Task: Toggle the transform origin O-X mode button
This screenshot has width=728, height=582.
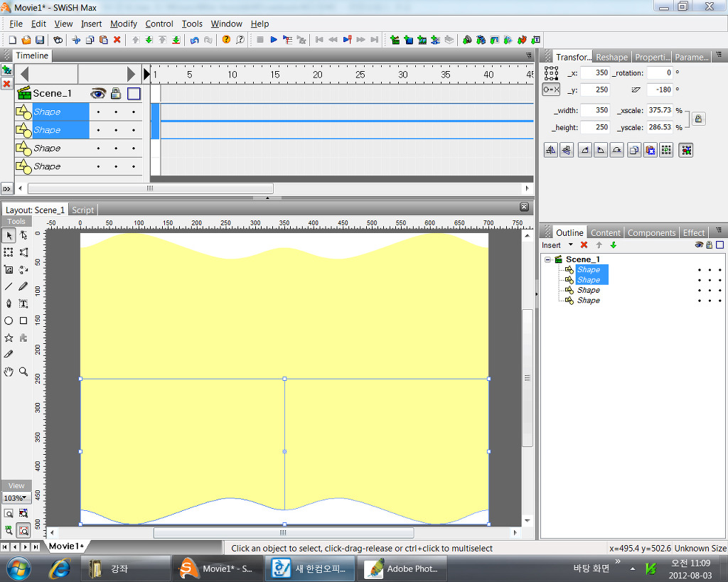Action: [551, 90]
